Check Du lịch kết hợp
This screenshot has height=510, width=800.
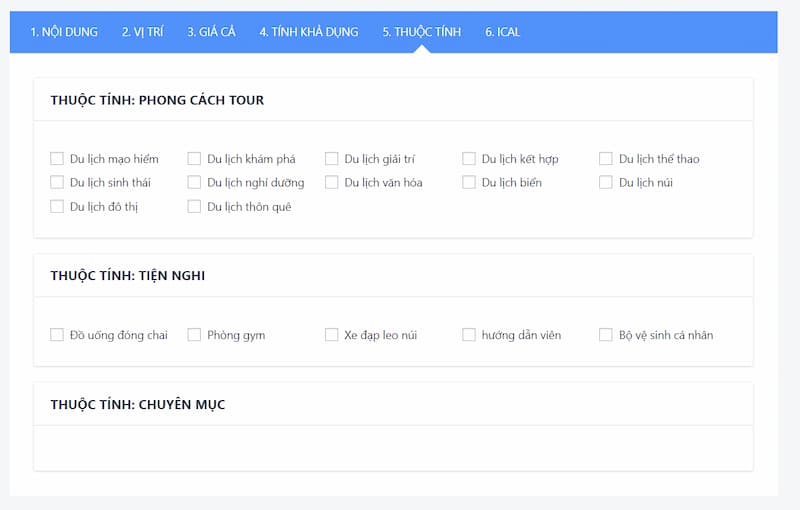point(469,159)
